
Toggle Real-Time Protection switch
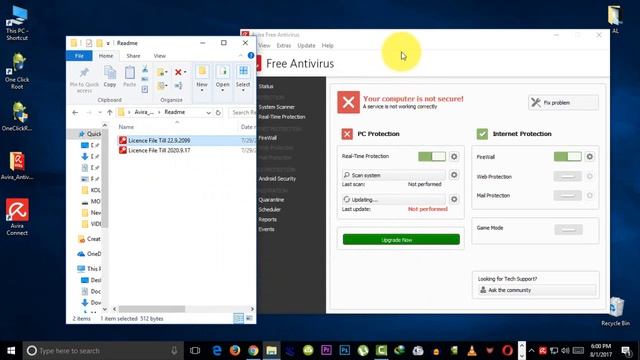point(432,156)
